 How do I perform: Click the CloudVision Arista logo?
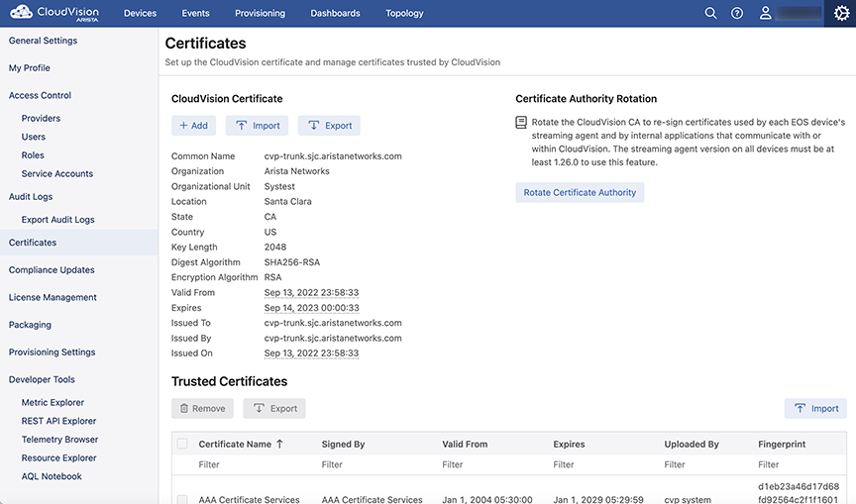(54, 13)
